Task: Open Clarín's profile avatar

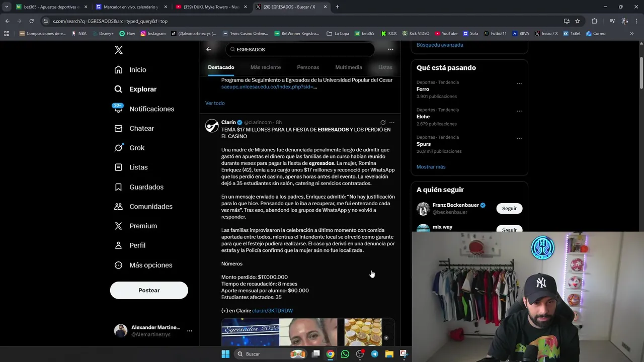Action: click(212, 126)
